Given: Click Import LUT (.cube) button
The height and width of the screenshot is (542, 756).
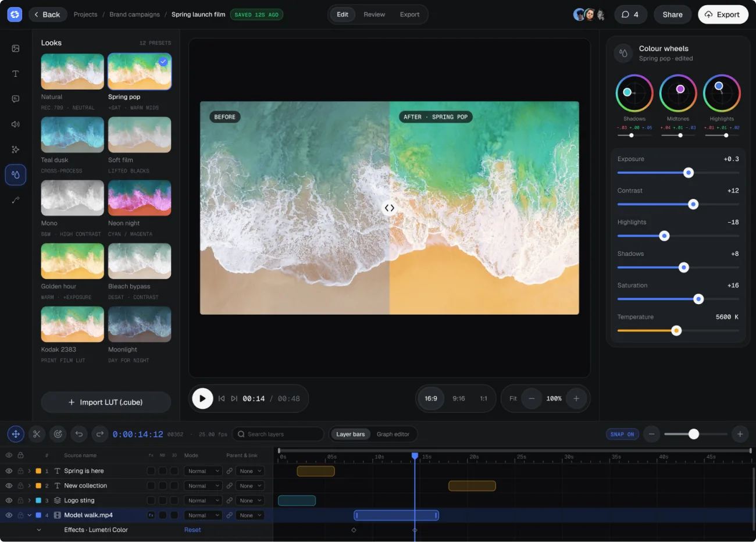Looking at the screenshot, I should [x=106, y=402].
